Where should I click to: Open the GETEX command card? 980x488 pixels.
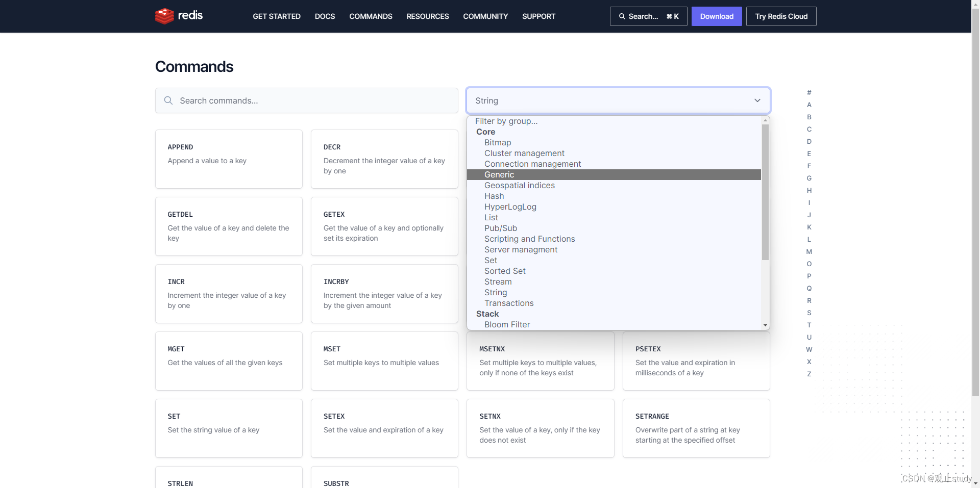coord(384,226)
